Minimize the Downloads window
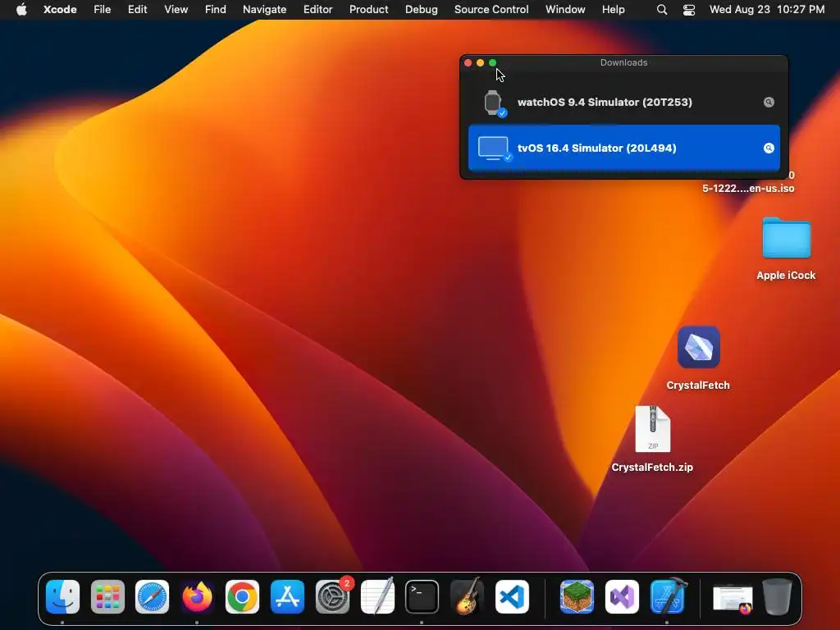This screenshot has width=840, height=630. click(480, 62)
